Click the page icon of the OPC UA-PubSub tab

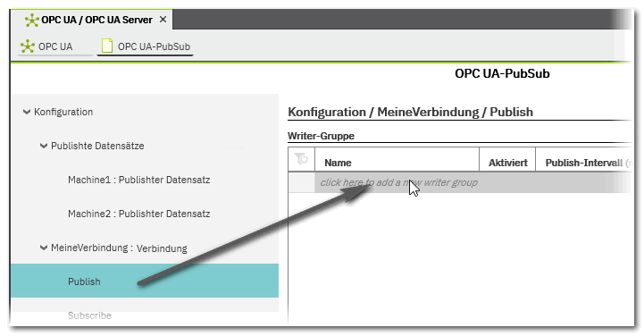(107, 46)
